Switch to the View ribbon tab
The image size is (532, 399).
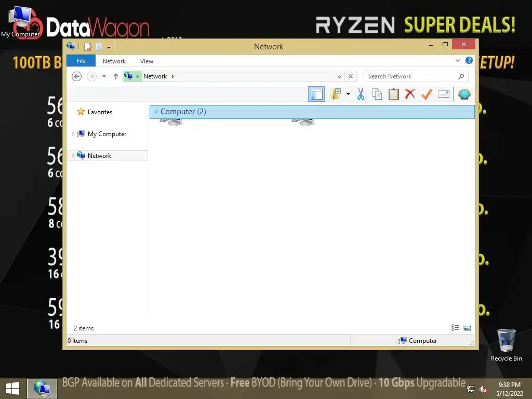tap(147, 61)
